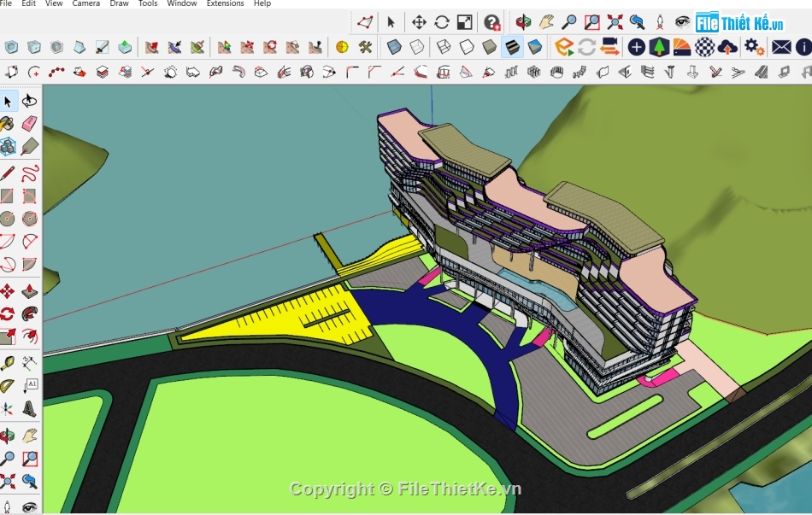This screenshot has height=515, width=812.
Task: Pick the Tape Measure tool
Action: point(7,363)
